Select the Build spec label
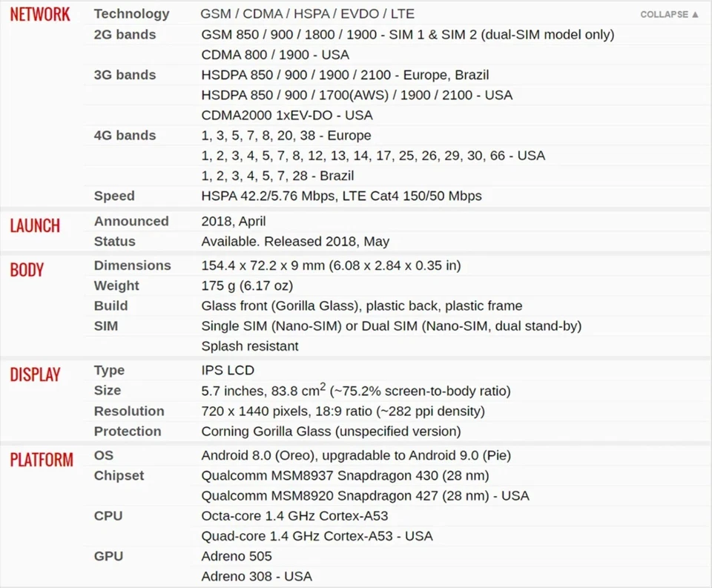712x588 pixels. [111, 305]
